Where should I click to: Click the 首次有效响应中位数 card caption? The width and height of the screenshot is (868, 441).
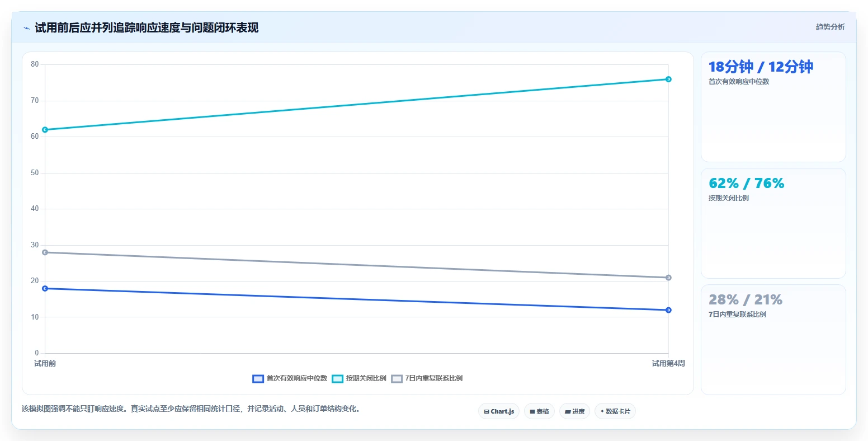(x=739, y=82)
